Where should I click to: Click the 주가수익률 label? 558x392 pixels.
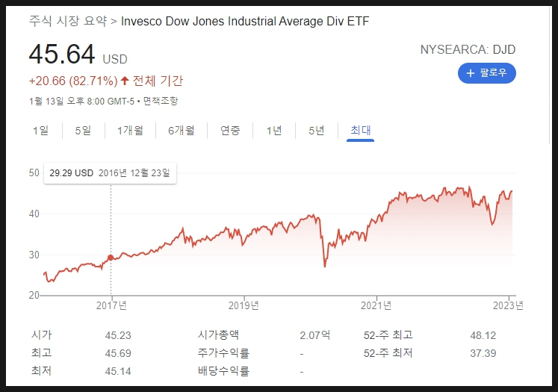tap(223, 353)
